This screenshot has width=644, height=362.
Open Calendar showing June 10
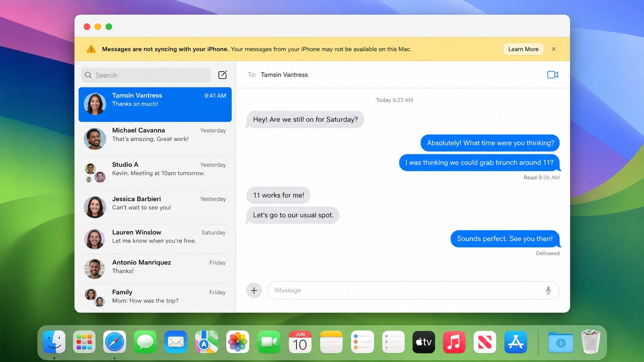coord(300,342)
